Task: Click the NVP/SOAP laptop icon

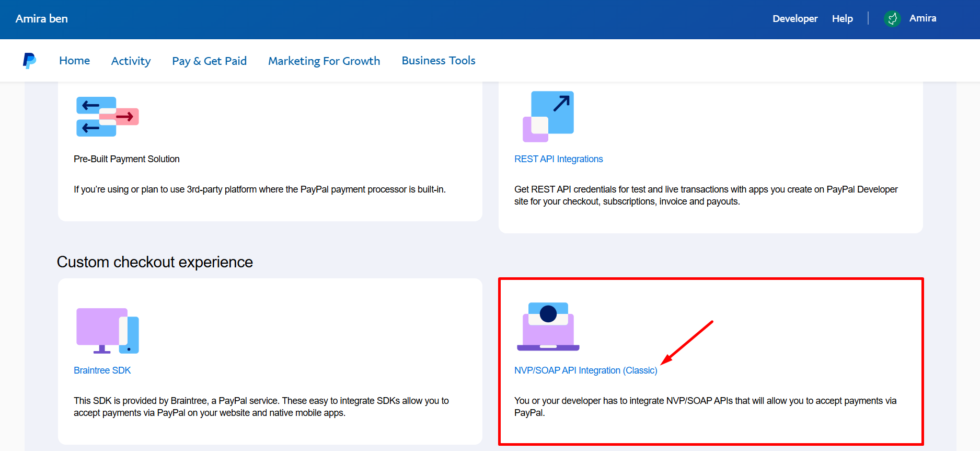Action: click(548, 326)
